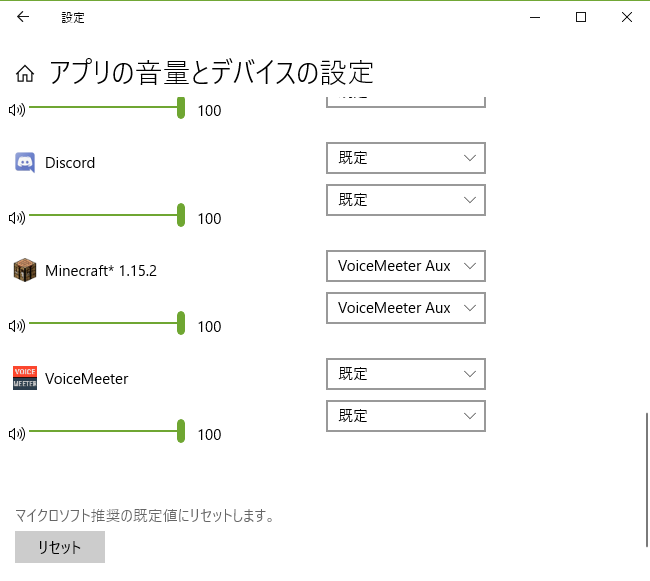Click the 設定 window title
Screen dimensions: 650x581
(73, 17)
